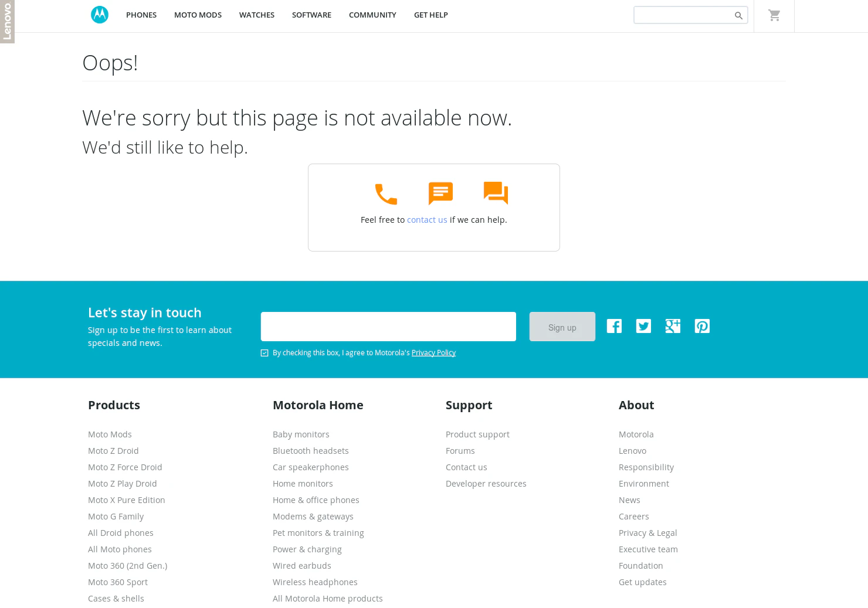The image size is (868, 608).
Task: Click the Sign up button
Action: (x=562, y=327)
